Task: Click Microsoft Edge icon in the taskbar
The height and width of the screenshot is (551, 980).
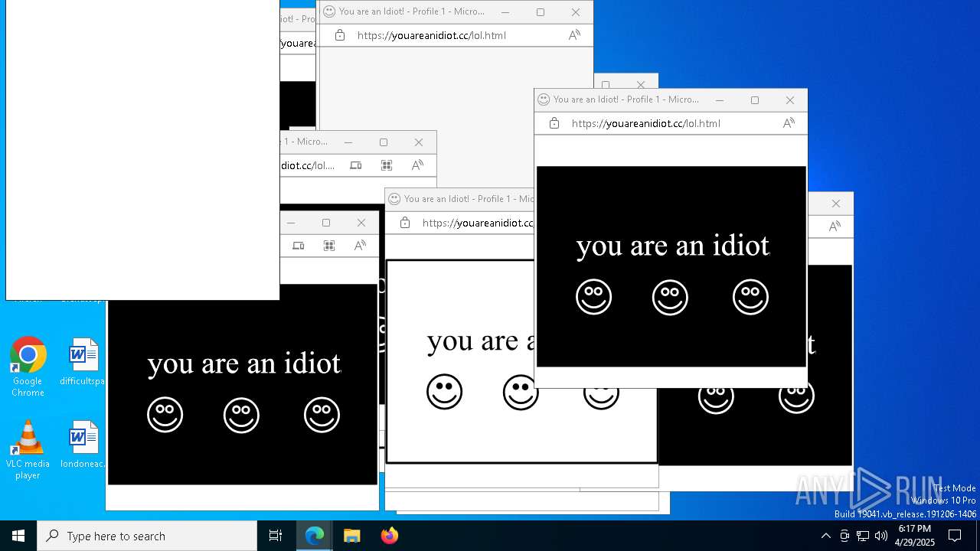Action: pyautogui.click(x=315, y=536)
